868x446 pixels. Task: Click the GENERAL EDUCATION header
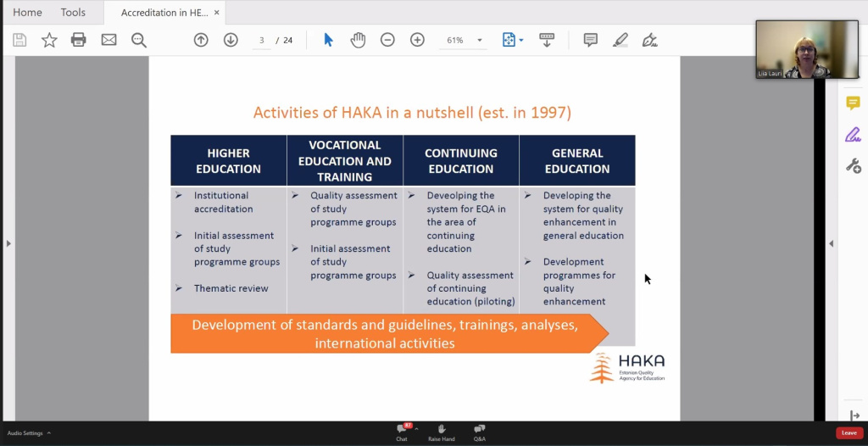pos(576,160)
